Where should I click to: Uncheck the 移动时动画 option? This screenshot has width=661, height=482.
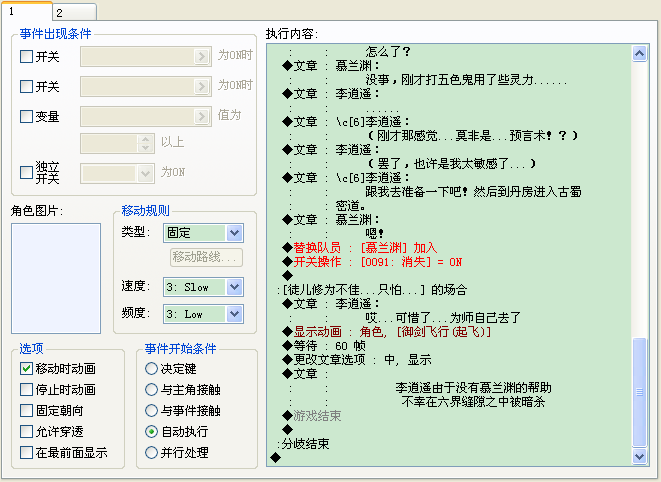tap(26, 369)
